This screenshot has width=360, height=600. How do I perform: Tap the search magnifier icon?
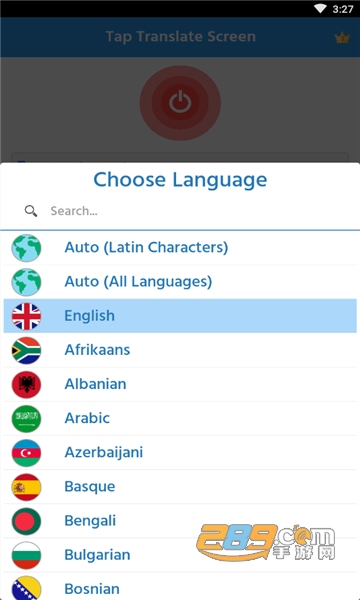pos(31,210)
